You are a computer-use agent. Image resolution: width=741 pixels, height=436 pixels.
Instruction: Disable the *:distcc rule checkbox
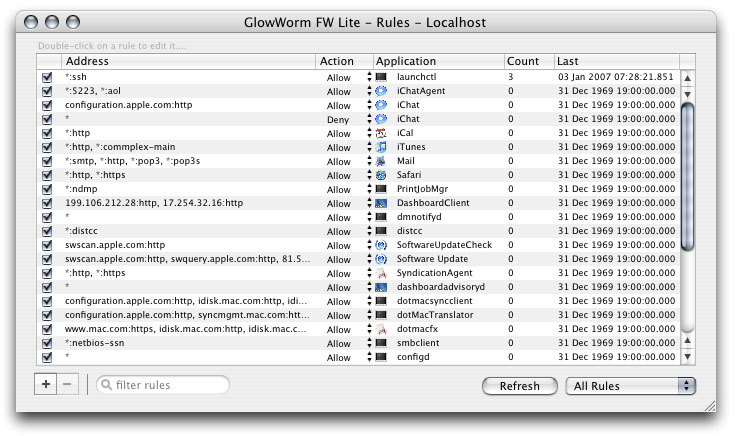click(x=47, y=231)
